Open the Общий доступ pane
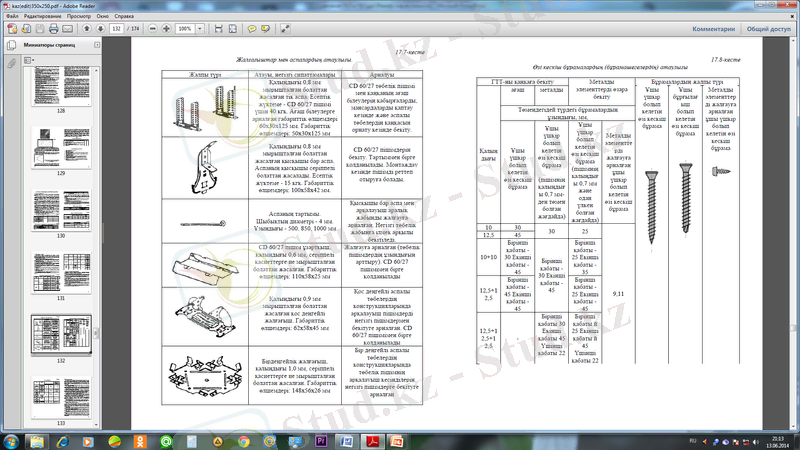This screenshot has height=450, width=800. (x=768, y=29)
